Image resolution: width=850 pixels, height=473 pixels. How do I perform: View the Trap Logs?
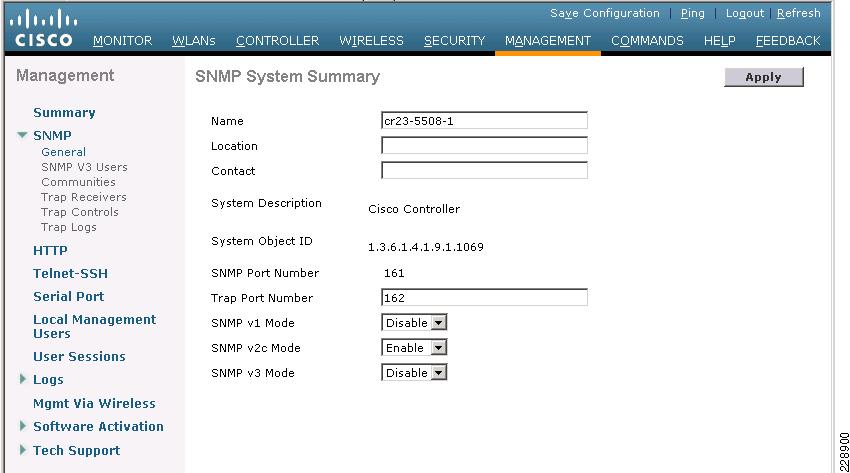(69, 228)
